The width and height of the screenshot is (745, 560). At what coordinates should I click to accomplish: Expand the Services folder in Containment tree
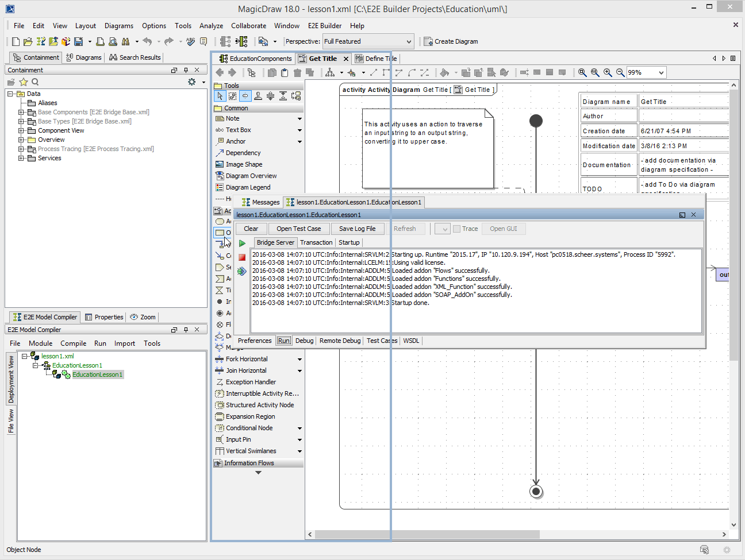[20, 158]
